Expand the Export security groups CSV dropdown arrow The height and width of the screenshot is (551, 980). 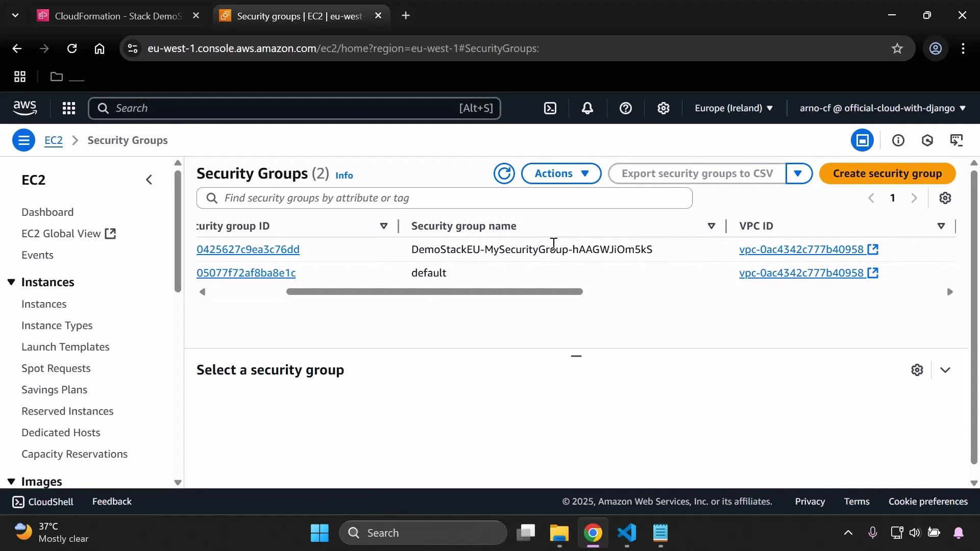click(x=798, y=173)
